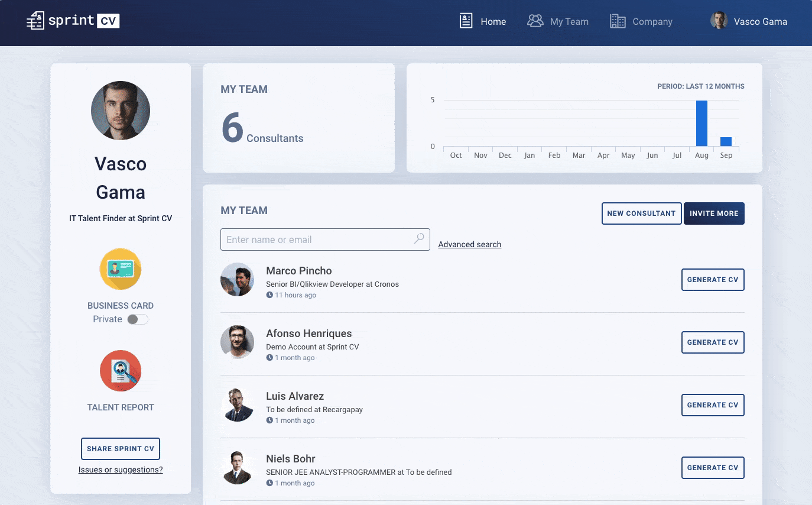Screen dimensions: 812x505
Task: Click the Home navigation icon
Action: tap(466, 21)
